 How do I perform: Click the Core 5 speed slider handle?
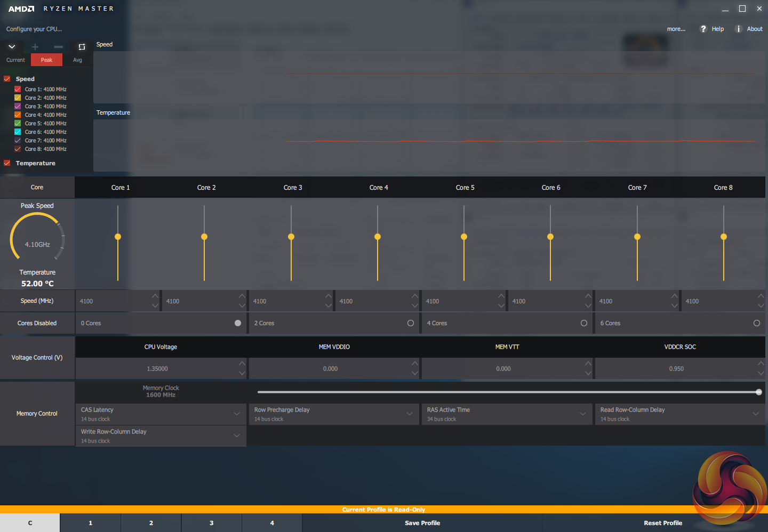[x=464, y=237]
